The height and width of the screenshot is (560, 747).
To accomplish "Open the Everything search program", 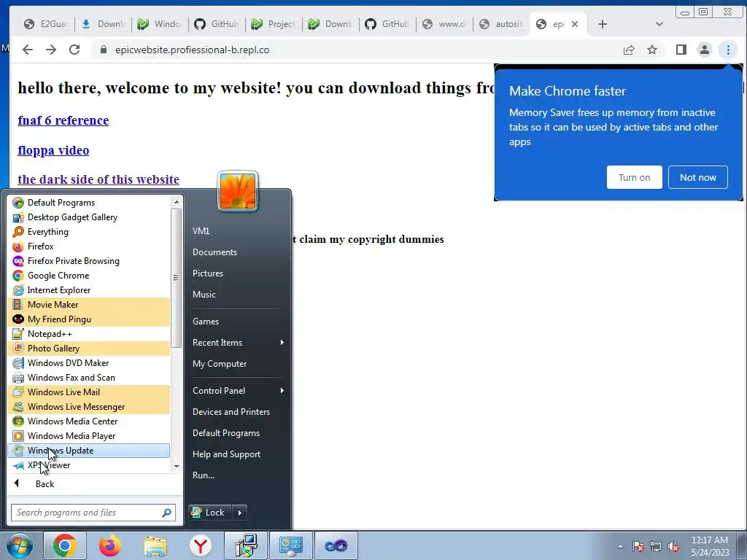I will [88, 232].
